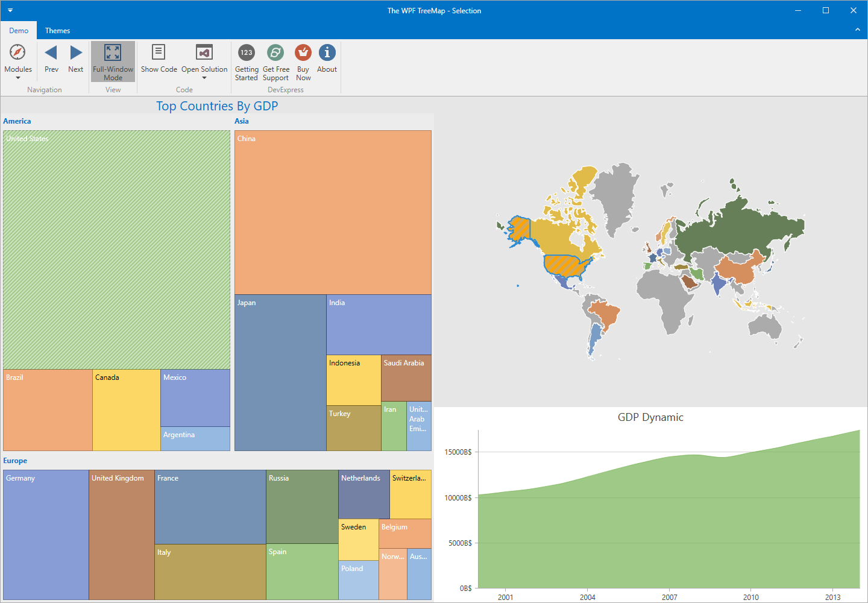The width and height of the screenshot is (868, 603).
Task: Select the Germany tile in Europe group
Action: tap(45, 534)
